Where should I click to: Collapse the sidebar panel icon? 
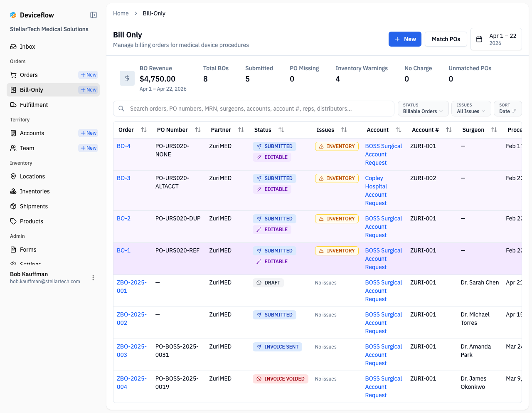94,15
